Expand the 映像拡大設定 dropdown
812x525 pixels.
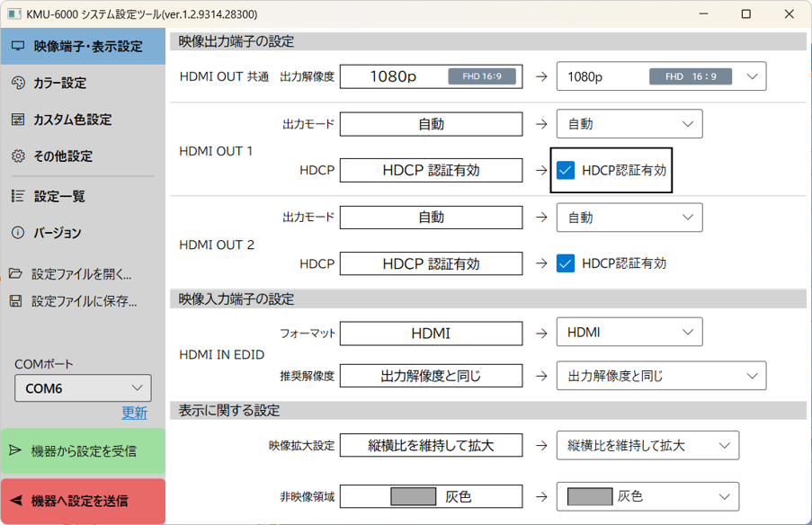coord(647,445)
